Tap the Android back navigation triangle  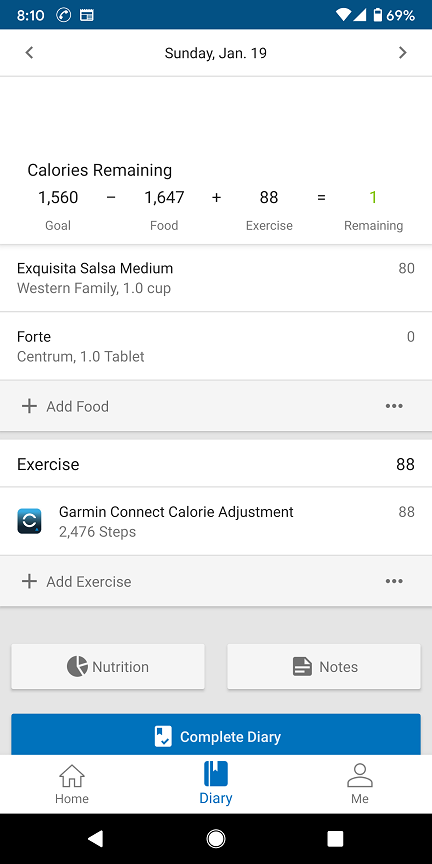pos(95,839)
